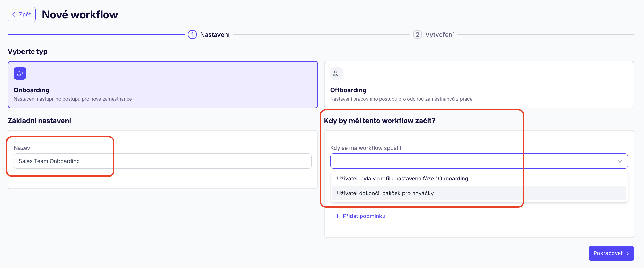The width and height of the screenshot is (644, 268).
Task: Choose the Offboarding workflow type title
Action: (348, 90)
